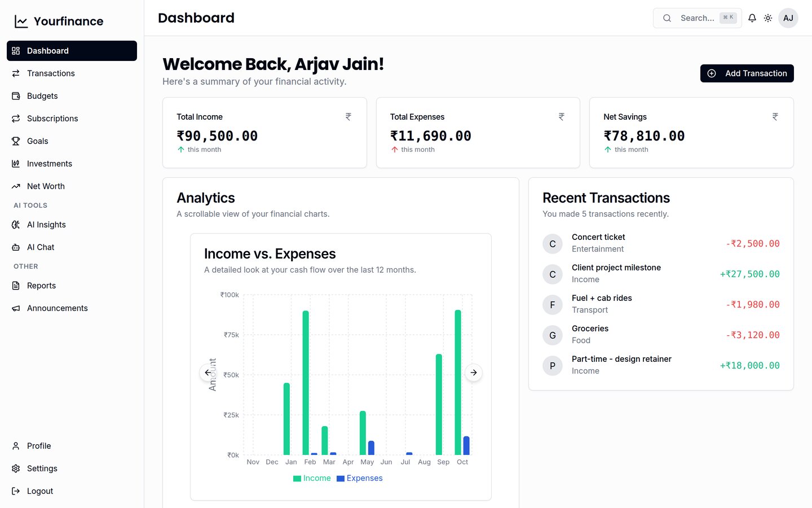This screenshot has width=812, height=508.
Task: Click the Investments candlestick icon
Action: (x=16, y=164)
